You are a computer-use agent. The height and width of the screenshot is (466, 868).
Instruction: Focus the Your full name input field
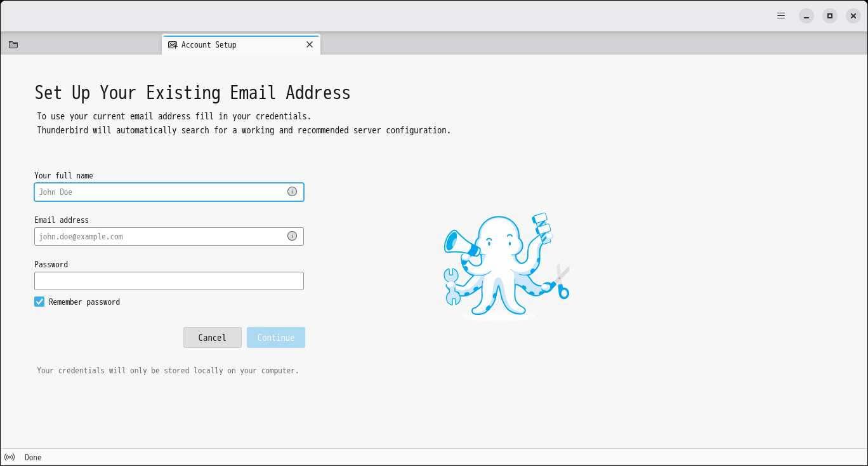pos(169,192)
